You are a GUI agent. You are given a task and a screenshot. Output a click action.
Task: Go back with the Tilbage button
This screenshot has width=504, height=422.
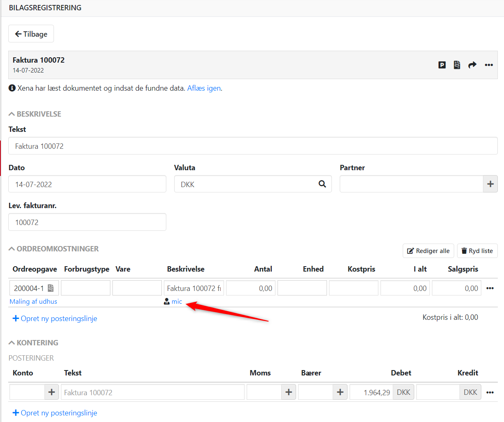(x=31, y=34)
